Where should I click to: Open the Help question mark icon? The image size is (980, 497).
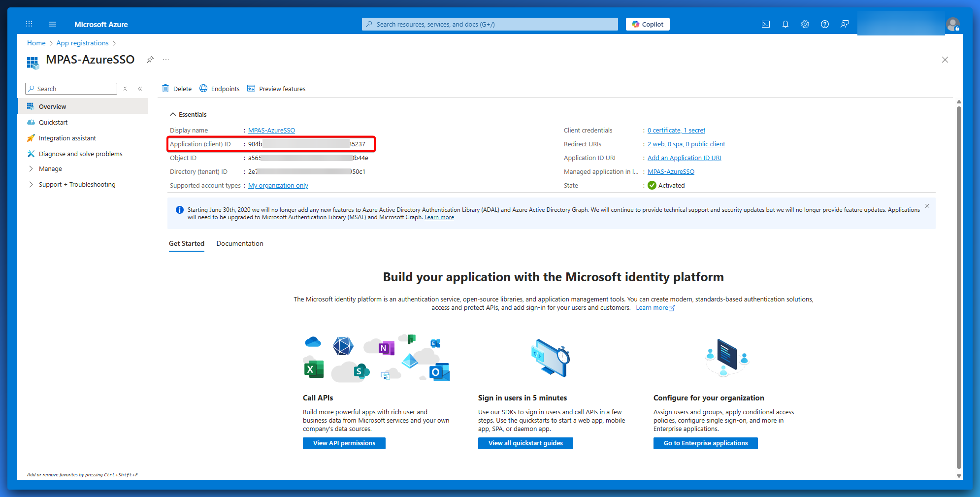click(x=825, y=24)
